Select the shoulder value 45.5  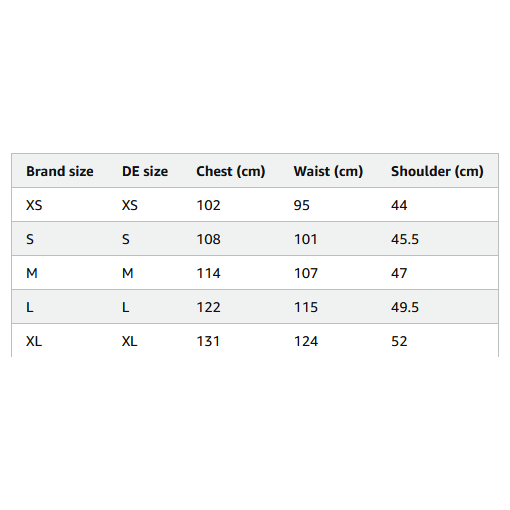tap(405, 239)
